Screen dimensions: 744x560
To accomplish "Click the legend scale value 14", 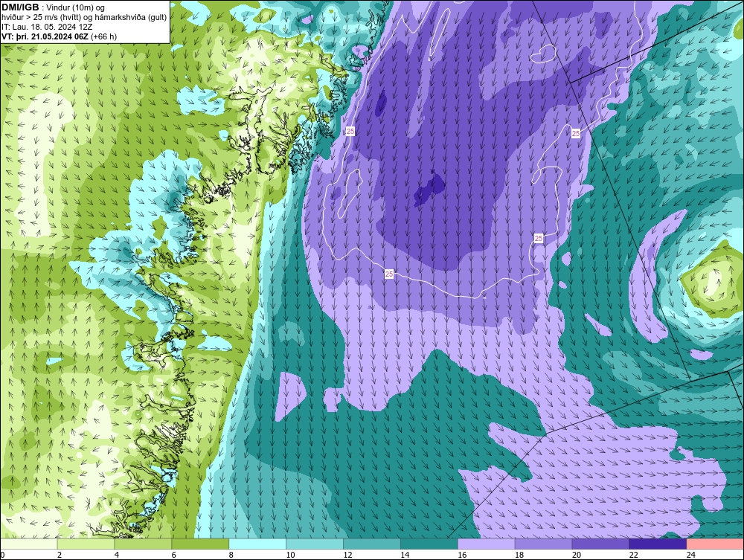I will tap(405, 555).
